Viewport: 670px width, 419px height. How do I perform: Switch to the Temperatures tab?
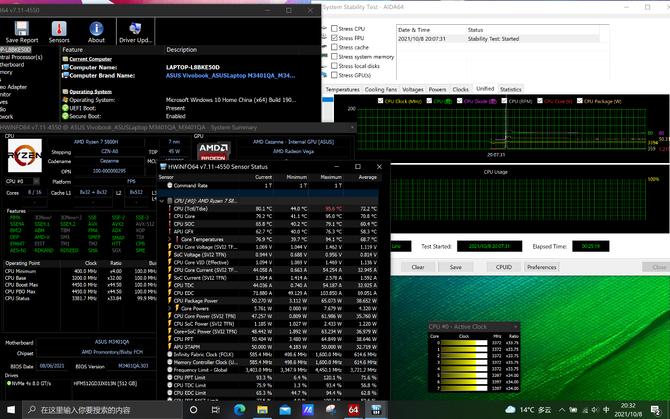coord(343,89)
